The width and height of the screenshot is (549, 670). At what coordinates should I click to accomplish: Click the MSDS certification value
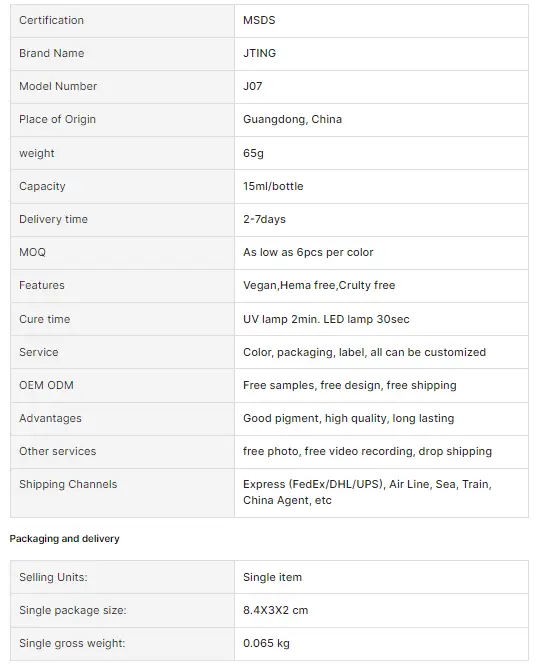pos(259,21)
